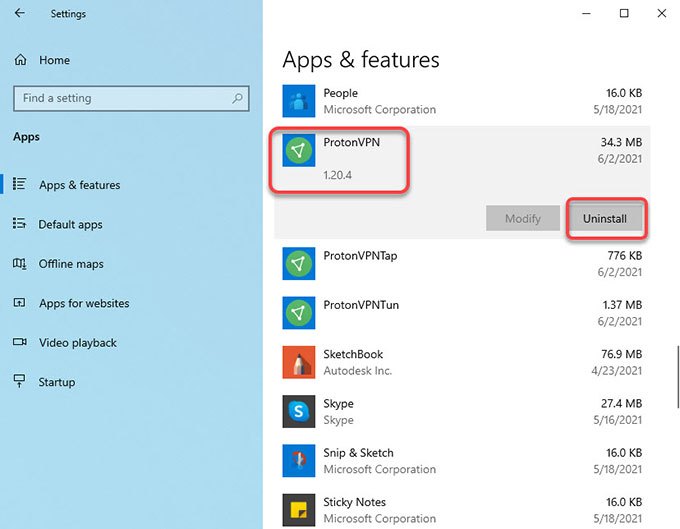Click the search magnifier in Find a setting
The height and width of the screenshot is (529, 680).
point(237,98)
